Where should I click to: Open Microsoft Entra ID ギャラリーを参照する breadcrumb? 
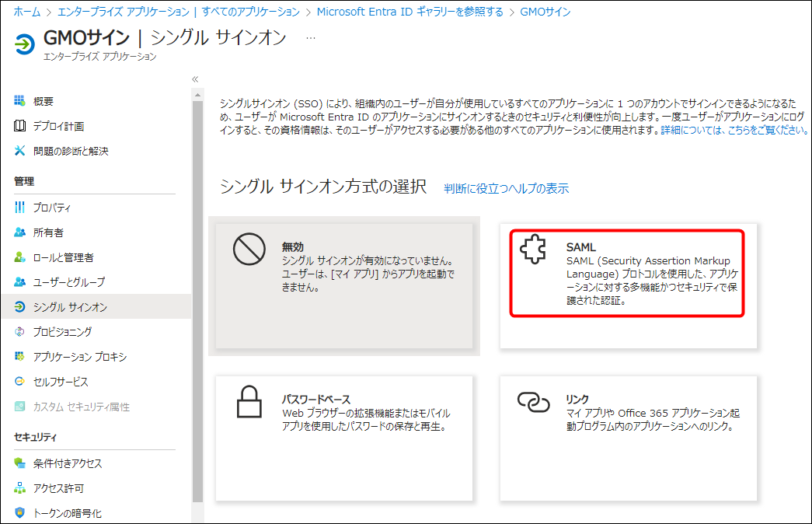(x=410, y=12)
